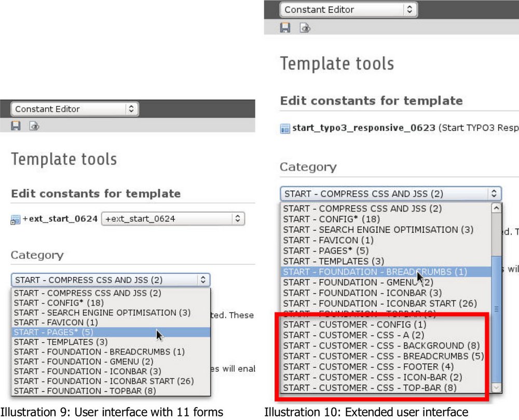Image resolution: width=519 pixels, height=420 pixels.
Task: Select CUSTOMER - CSS - BACKGROUND (8)
Action: pyautogui.click(x=386, y=345)
